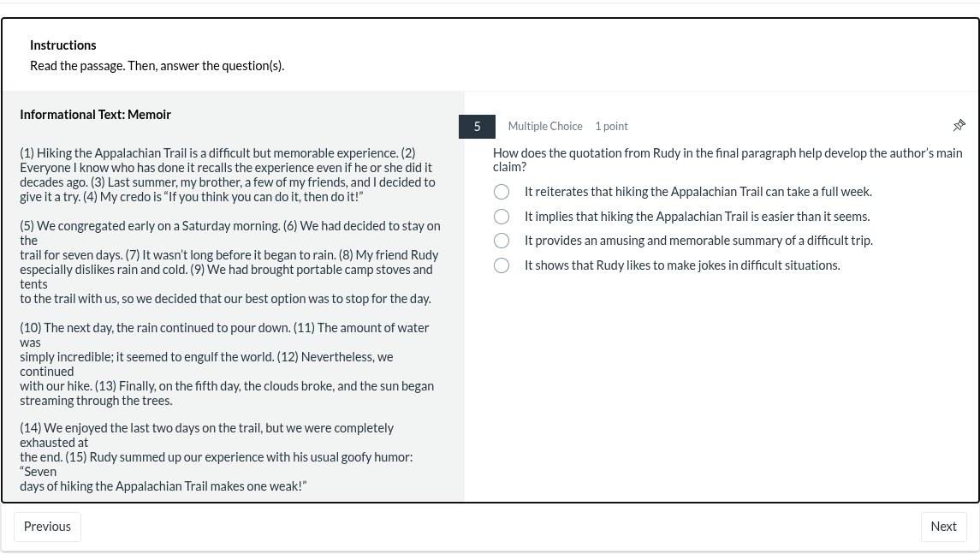
Task: Select the answer about Rudy making jokes
Action: (x=502, y=265)
